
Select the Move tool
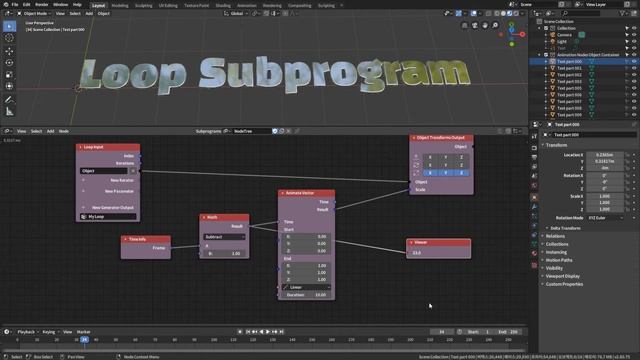click(x=9, y=51)
